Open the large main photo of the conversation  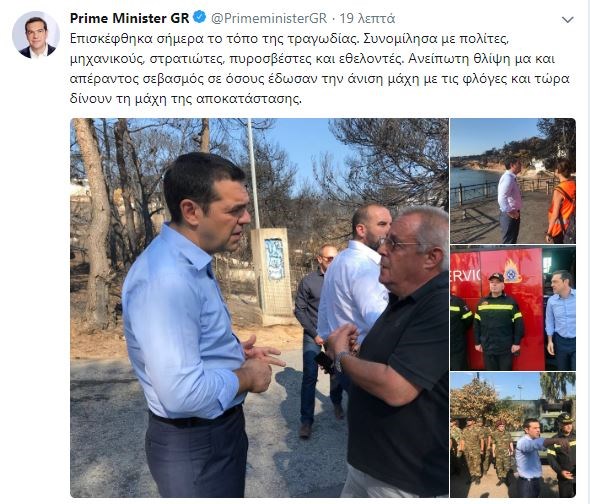259,308
